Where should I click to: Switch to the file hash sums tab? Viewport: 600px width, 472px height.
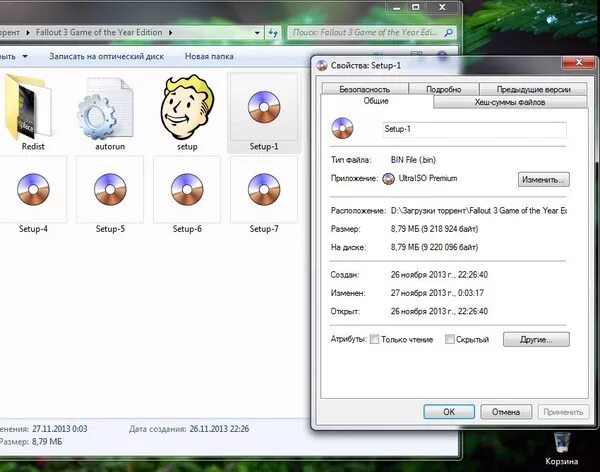pos(510,102)
